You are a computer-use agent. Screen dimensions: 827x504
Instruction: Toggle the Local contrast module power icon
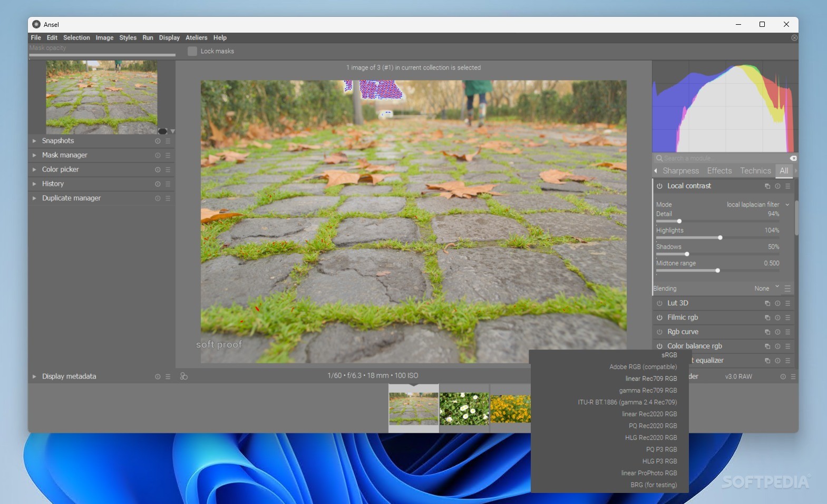click(659, 186)
